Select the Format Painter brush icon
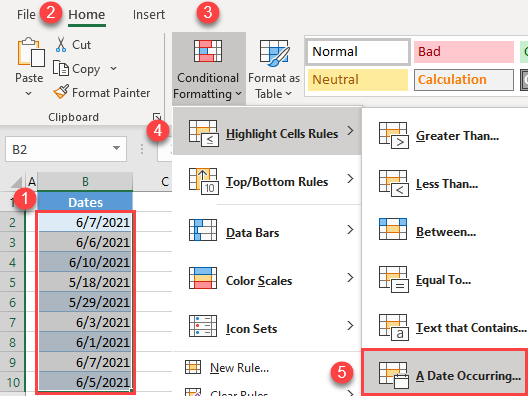The height and width of the screenshot is (396, 528). (61, 92)
